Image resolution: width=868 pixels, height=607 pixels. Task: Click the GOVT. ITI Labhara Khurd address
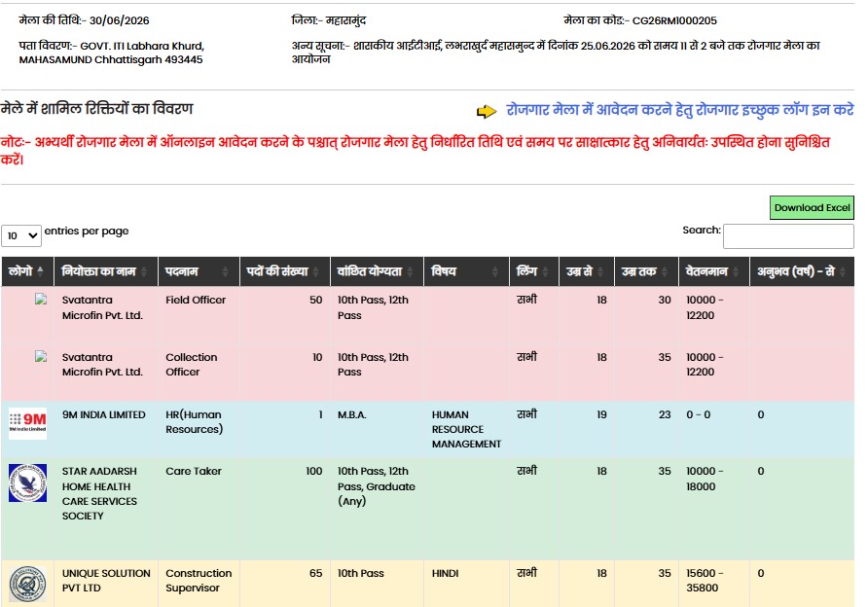112,53
